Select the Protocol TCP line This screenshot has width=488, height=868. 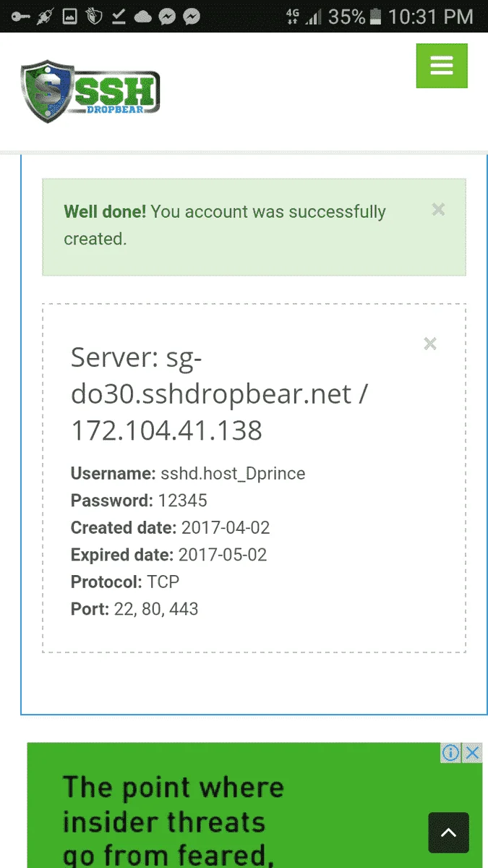[x=125, y=582]
